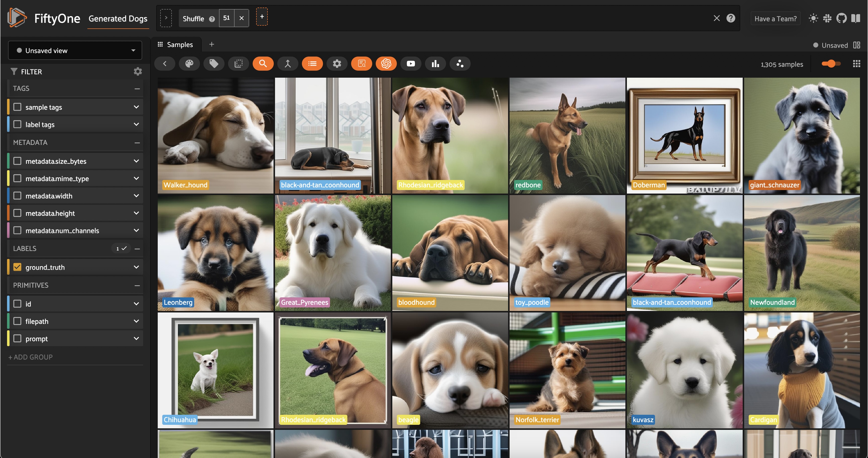Remove the Shuffle stage
Viewport: 868px width, 458px height.
click(x=241, y=18)
